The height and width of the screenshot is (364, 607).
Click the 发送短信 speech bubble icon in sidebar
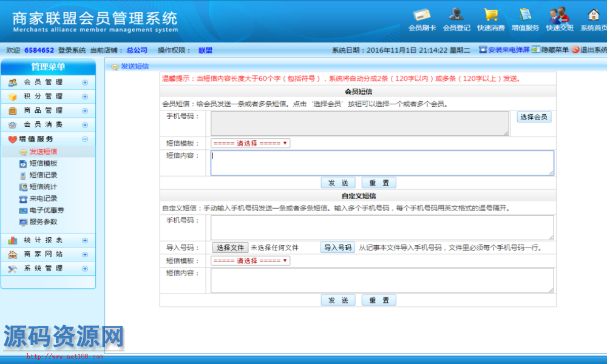pyautogui.click(x=23, y=152)
